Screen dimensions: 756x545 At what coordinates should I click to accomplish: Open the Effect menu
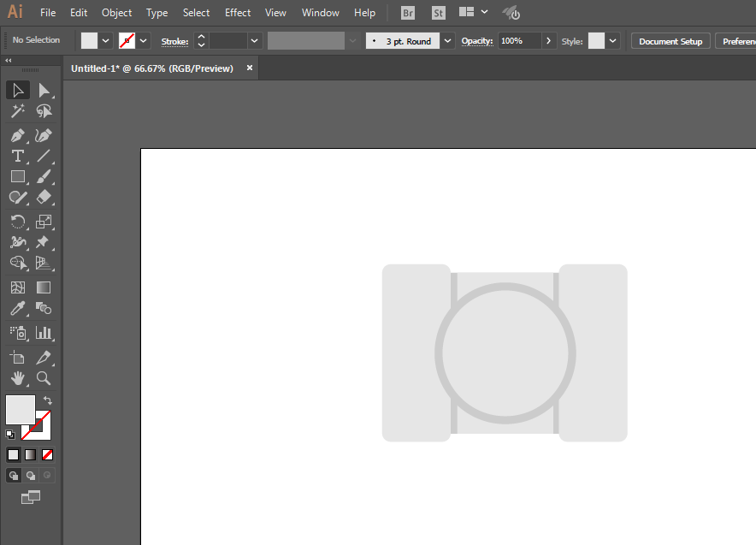pyautogui.click(x=238, y=13)
